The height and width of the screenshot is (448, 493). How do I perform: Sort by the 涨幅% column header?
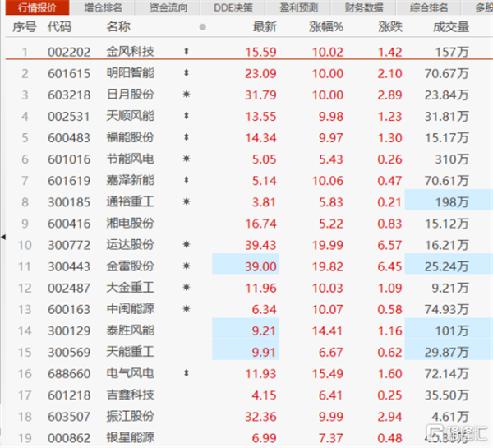coord(325,27)
